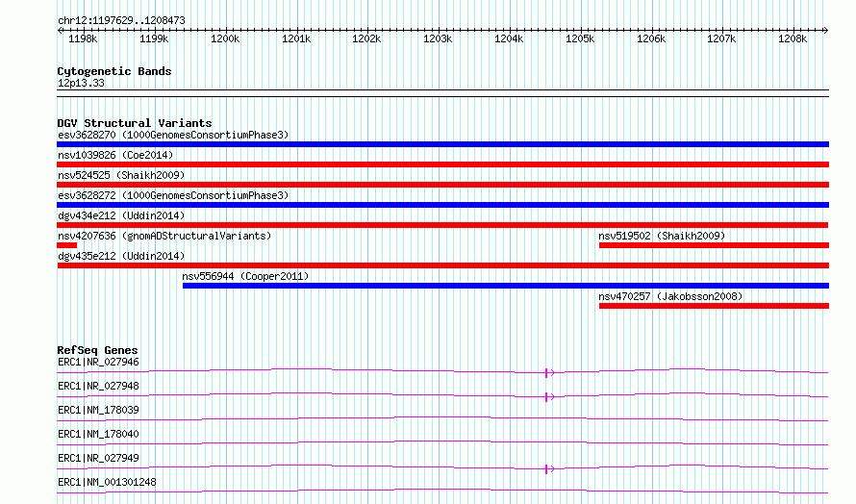This screenshot has height=504, width=856.
Task: Open the dgv434e212 (Uddin2014) label
Action: coord(121,215)
